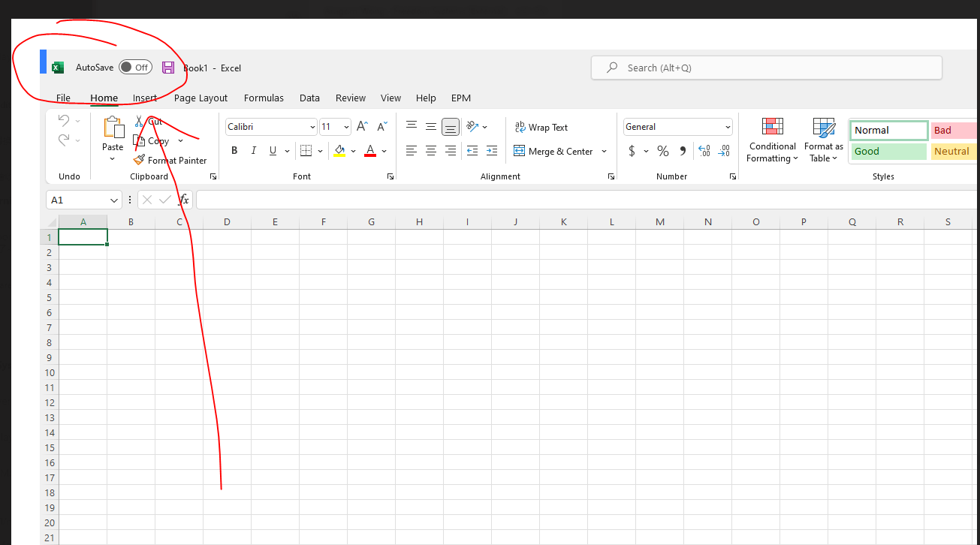Apply Italic formatting
Screen dimensions: 980x545
[x=254, y=151]
